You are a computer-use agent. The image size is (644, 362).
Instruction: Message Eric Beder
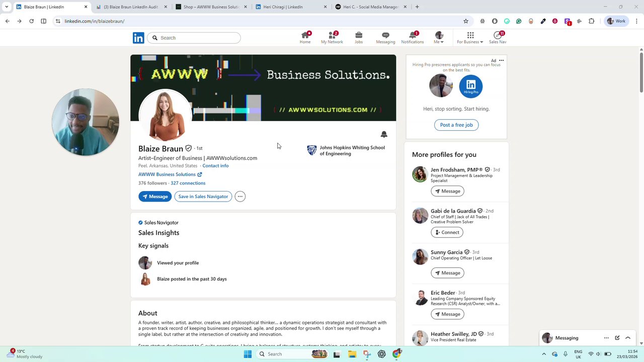click(447, 314)
